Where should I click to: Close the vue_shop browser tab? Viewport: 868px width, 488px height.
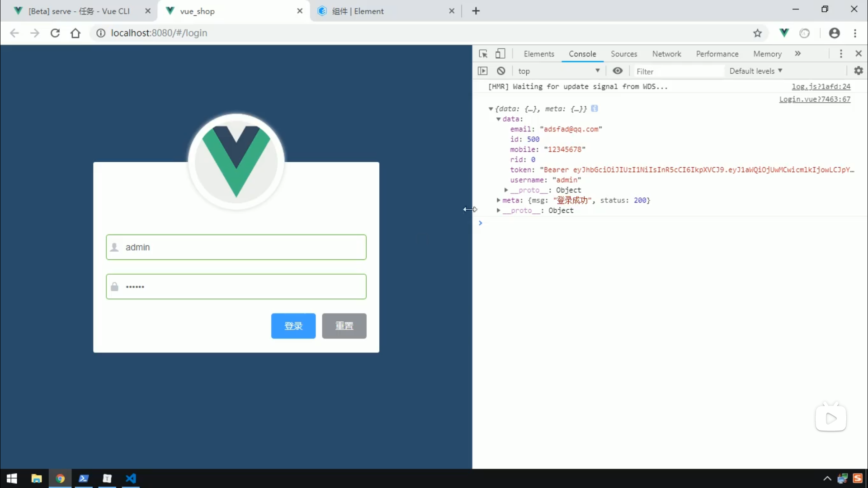pyautogui.click(x=300, y=11)
